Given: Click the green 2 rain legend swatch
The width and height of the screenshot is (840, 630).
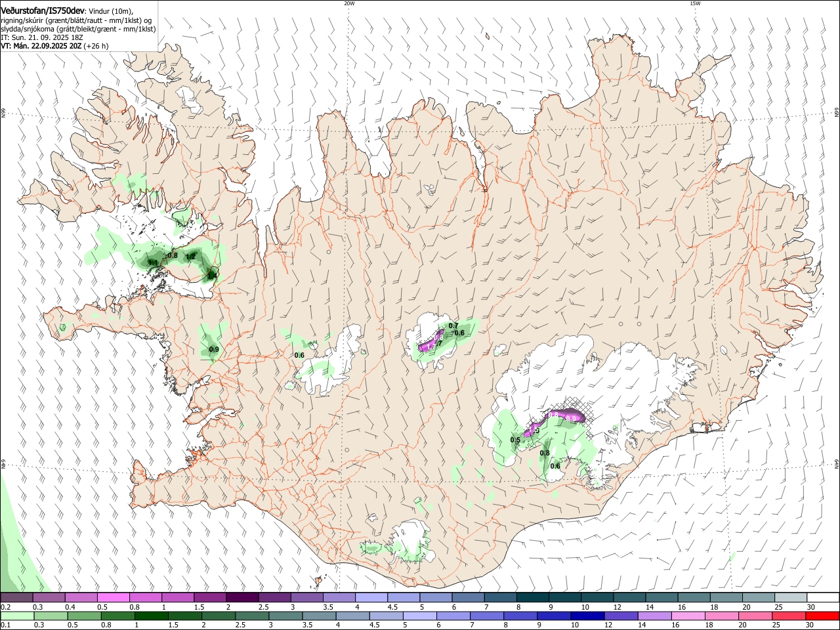Looking at the screenshot, I should pyautogui.click(x=219, y=616).
